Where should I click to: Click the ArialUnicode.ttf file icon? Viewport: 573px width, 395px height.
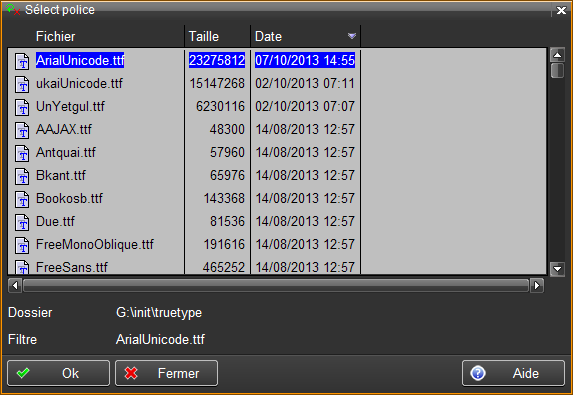click(22, 61)
